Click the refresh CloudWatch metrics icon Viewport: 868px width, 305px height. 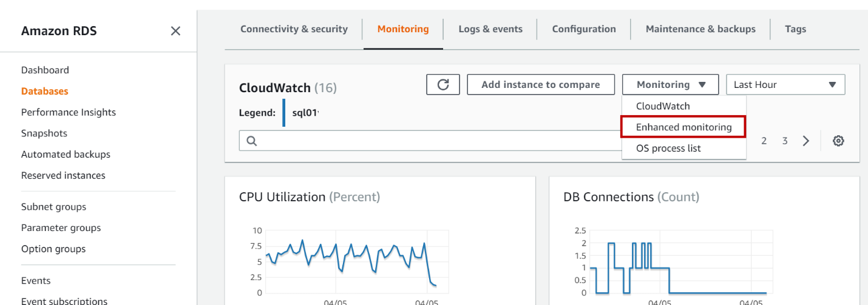pyautogui.click(x=443, y=85)
